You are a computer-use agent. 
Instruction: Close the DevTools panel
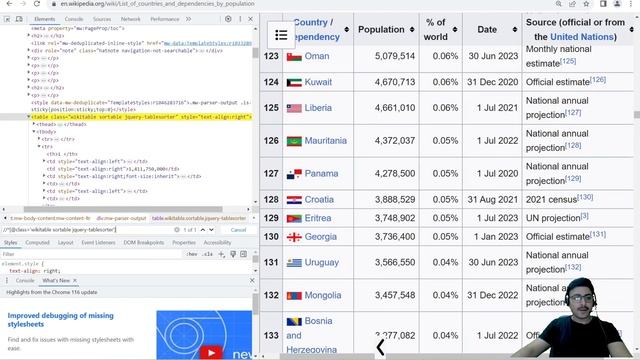[x=251, y=19]
